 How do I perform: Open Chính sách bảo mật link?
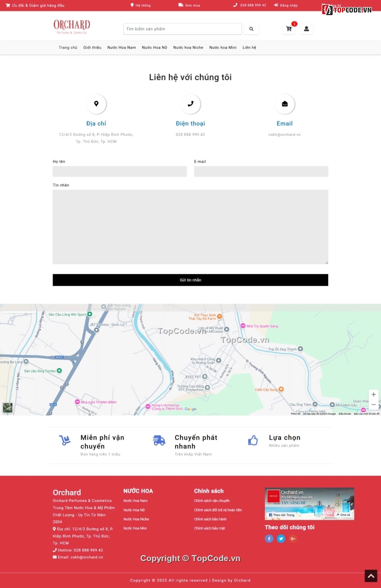210,528
